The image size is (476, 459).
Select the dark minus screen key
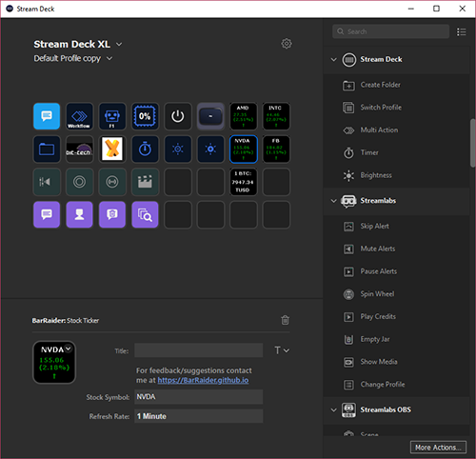[x=210, y=116]
